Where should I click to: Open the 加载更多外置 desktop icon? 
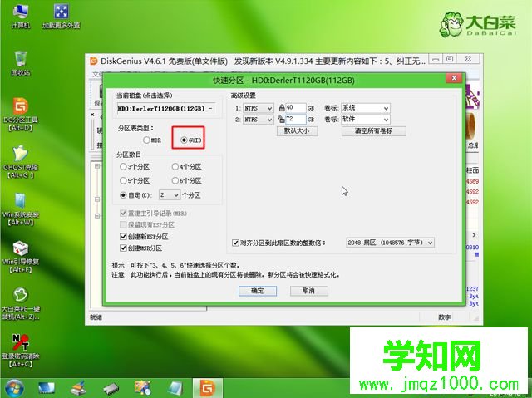pyautogui.click(x=61, y=17)
